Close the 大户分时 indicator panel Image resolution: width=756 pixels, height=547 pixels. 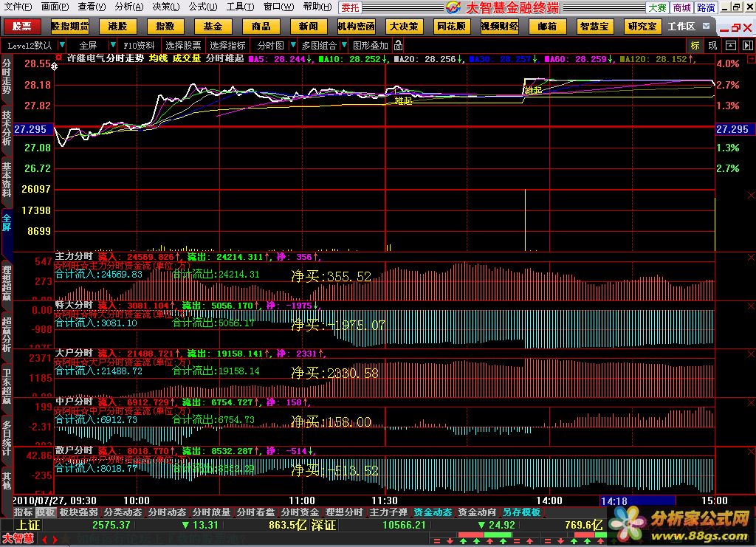[x=751, y=354]
